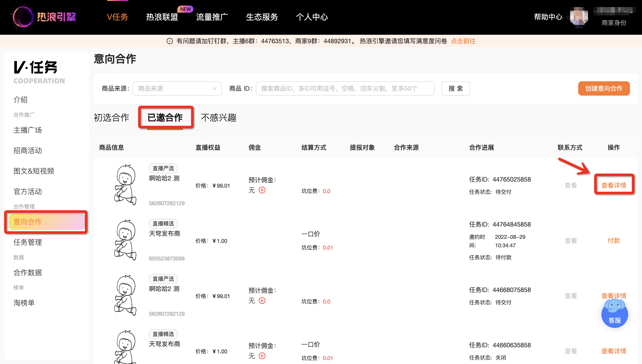The width and height of the screenshot is (642, 364).
Task: Open the 客服 floating chat button
Action: (615, 314)
